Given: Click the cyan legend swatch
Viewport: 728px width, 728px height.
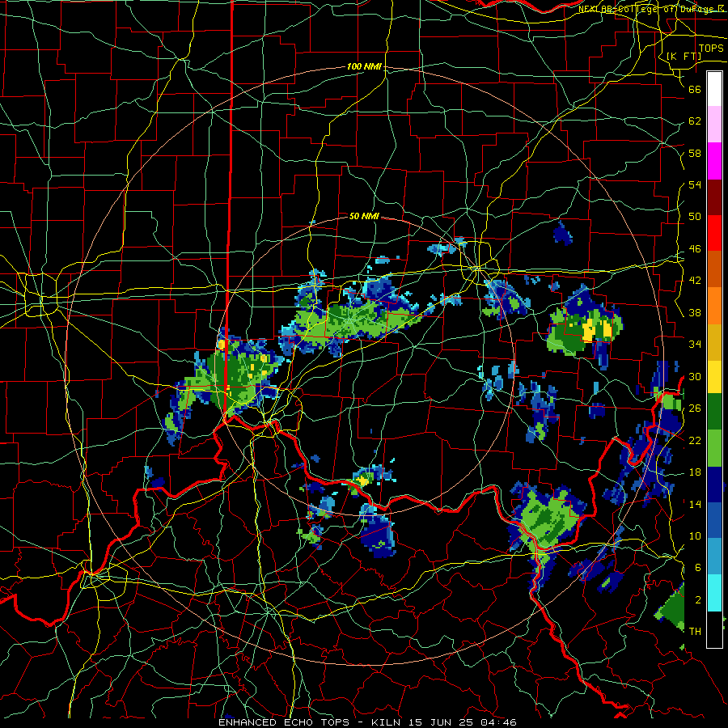Looking at the screenshot, I should point(714,592).
